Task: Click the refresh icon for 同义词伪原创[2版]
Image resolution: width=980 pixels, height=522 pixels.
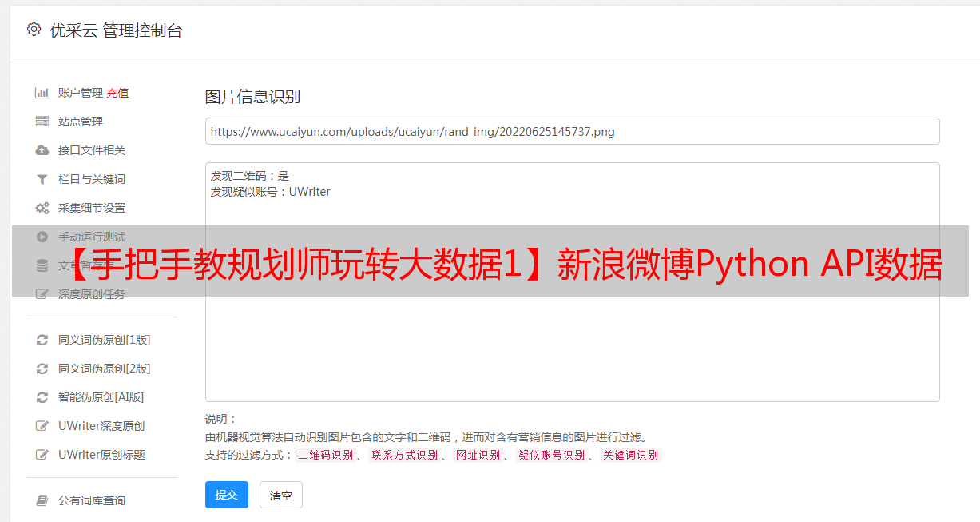Action: pos(42,369)
